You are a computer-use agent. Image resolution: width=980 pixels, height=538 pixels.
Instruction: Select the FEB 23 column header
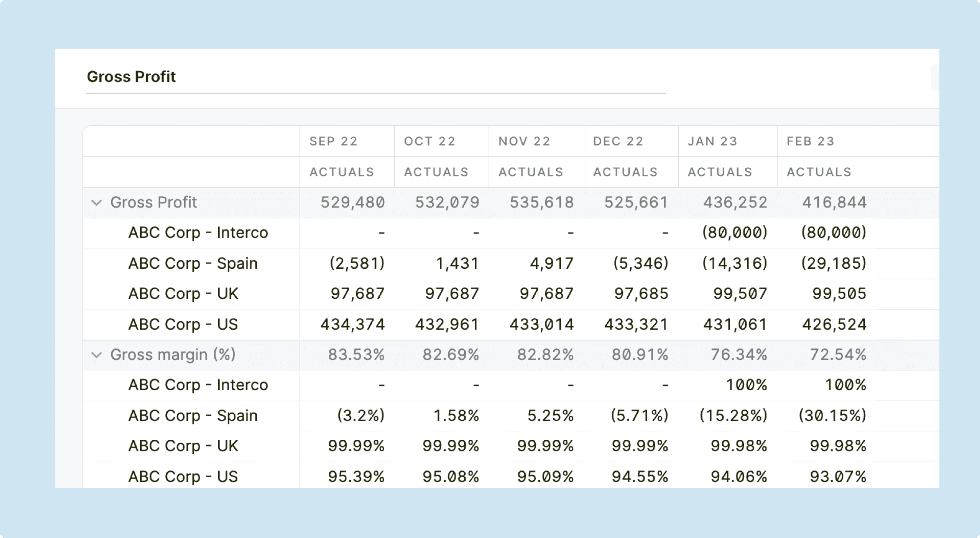[810, 141]
